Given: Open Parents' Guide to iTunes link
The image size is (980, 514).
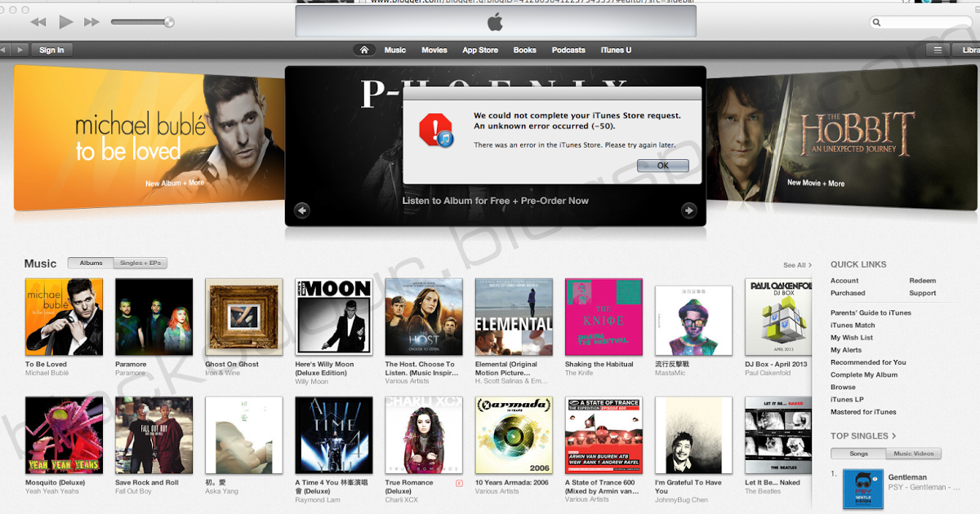Looking at the screenshot, I should click(x=871, y=313).
